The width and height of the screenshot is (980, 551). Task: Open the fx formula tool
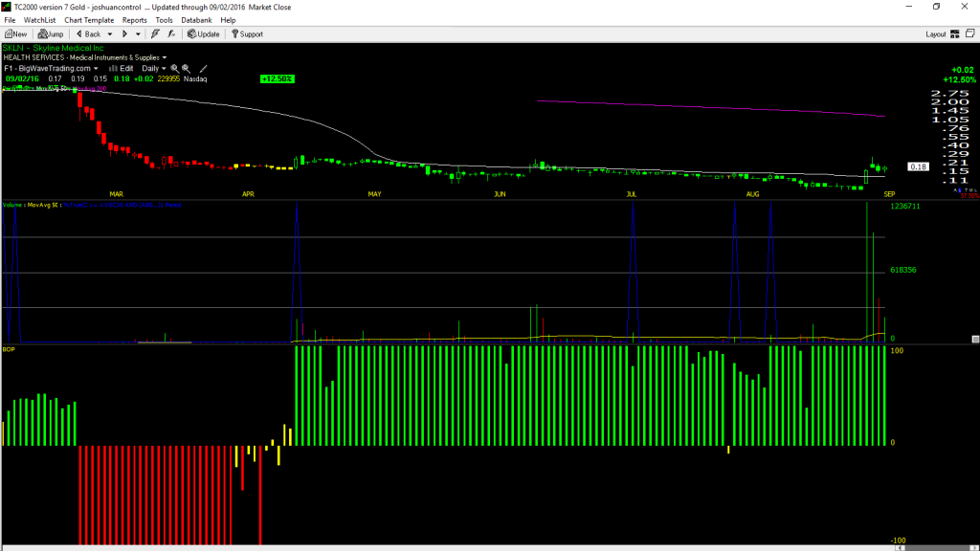click(x=171, y=34)
